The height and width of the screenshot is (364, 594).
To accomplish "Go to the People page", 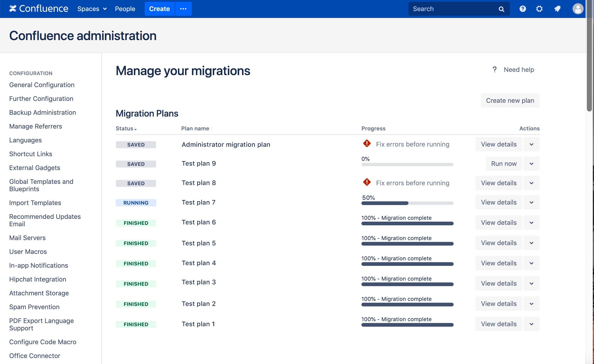I will (125, 9).
